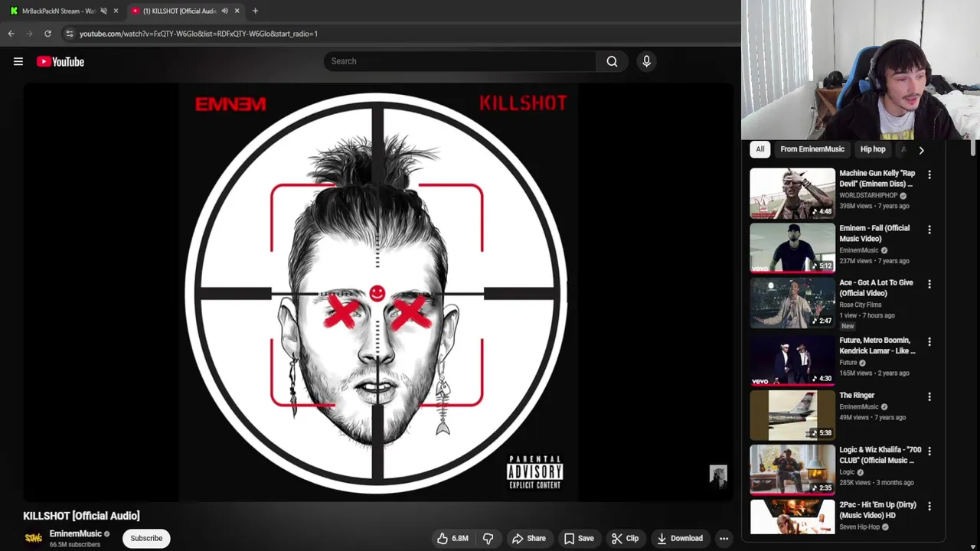Open options menu for Hit 'Em Up video
The image size is (980, 551).
point(929,506)
